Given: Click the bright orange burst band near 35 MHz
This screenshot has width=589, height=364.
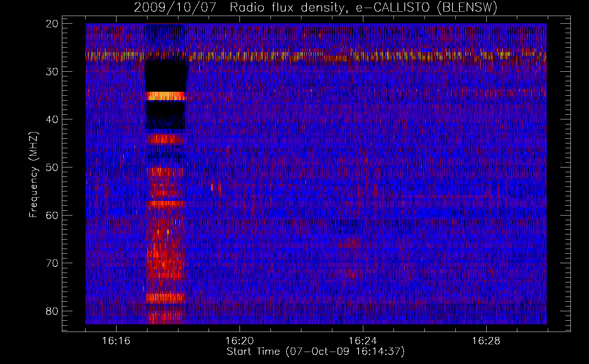Looking at the screenshot, I should (x=166, y=96).
